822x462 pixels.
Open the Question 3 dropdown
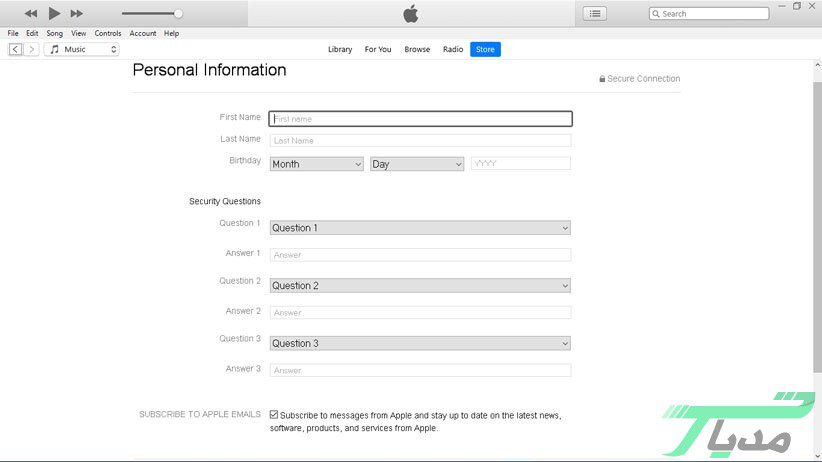click(420, 344)
